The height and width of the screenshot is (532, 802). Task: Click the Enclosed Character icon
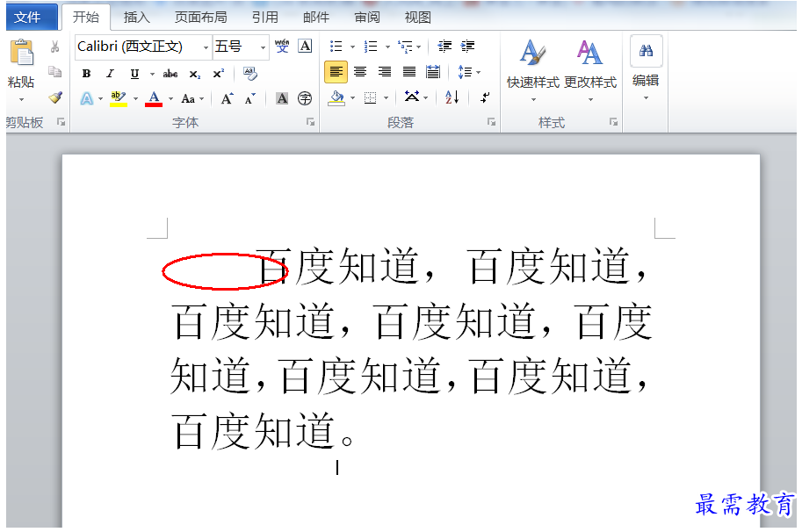[x=305, y=98]
